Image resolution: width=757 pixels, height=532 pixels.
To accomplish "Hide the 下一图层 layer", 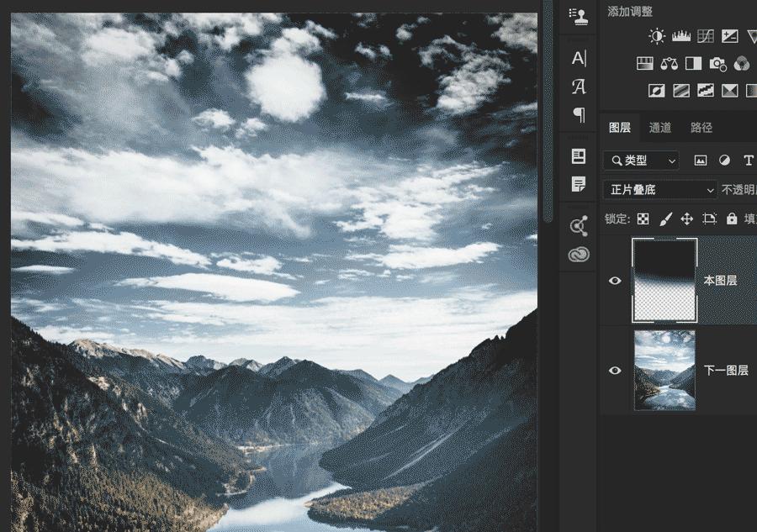I will pyautogui.click(x=615, y=371).
